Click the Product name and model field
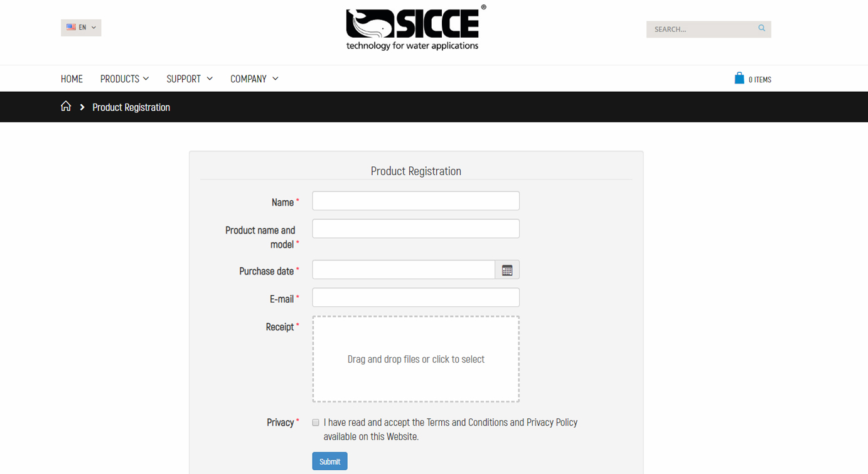 tap(415, 229)
